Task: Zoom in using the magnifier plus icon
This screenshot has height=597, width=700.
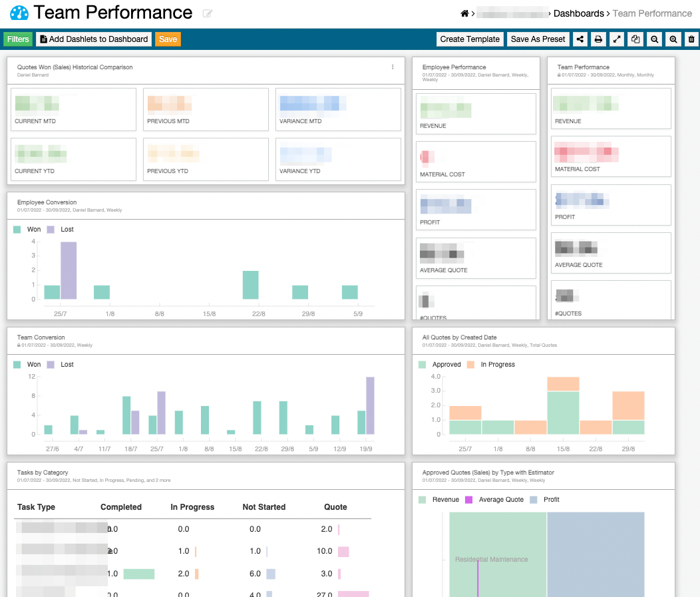Action: (x=673, y=39)
